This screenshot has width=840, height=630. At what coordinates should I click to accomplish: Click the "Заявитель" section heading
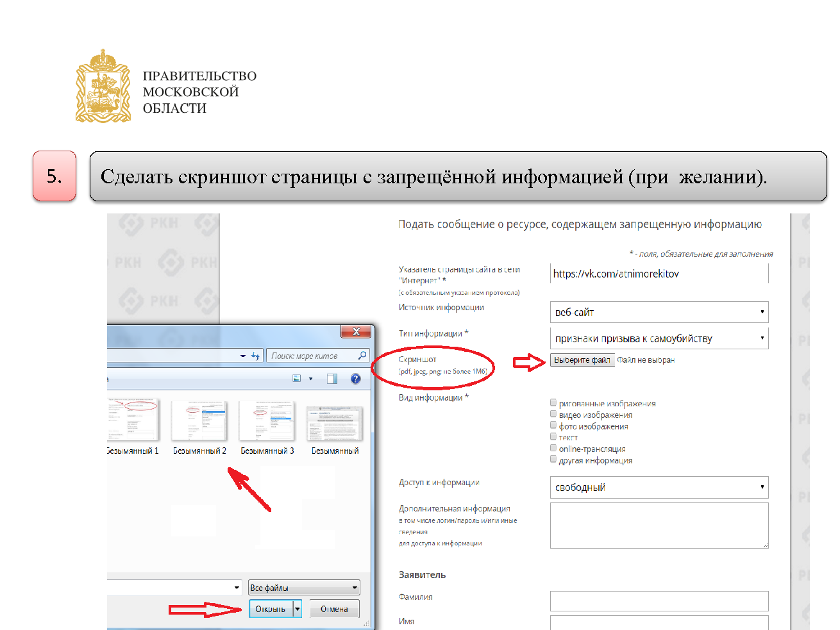(x=422, y=575)
